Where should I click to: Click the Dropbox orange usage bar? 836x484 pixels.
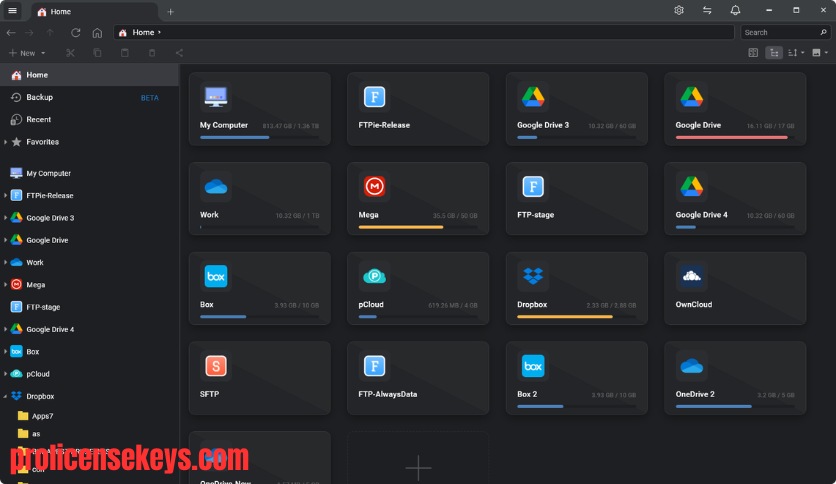point(565,317)
